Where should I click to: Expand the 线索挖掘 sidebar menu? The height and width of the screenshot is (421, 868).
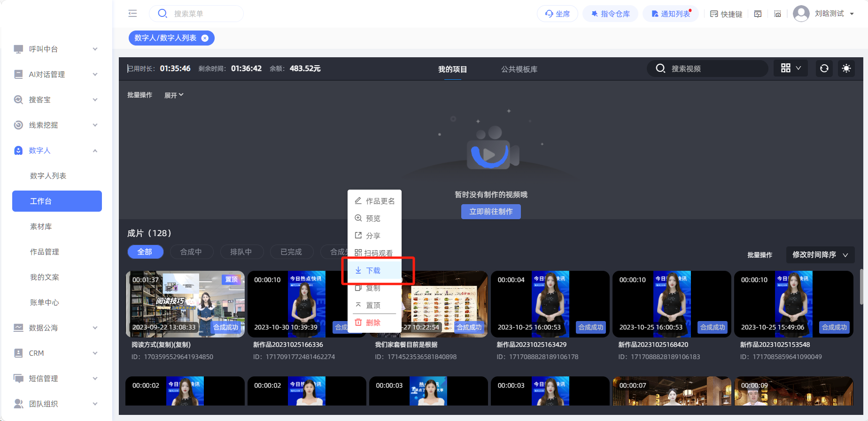[x=57, y=125]
